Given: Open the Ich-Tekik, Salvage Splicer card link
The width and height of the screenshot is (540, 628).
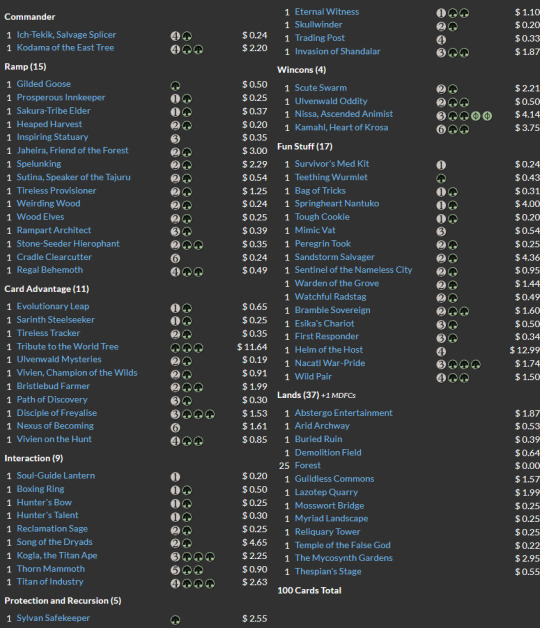Looking at the screenshot, I should tap(66, 35).
